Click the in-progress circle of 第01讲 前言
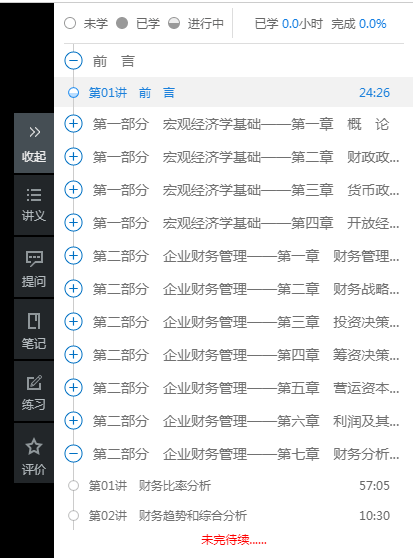 pos(73,93)
